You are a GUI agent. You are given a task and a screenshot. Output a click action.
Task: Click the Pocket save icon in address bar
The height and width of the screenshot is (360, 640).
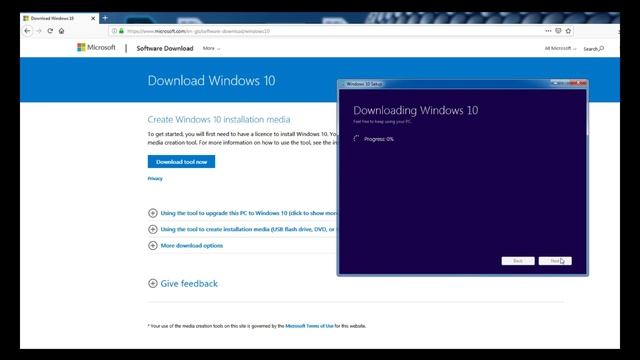tap(558, 31)
